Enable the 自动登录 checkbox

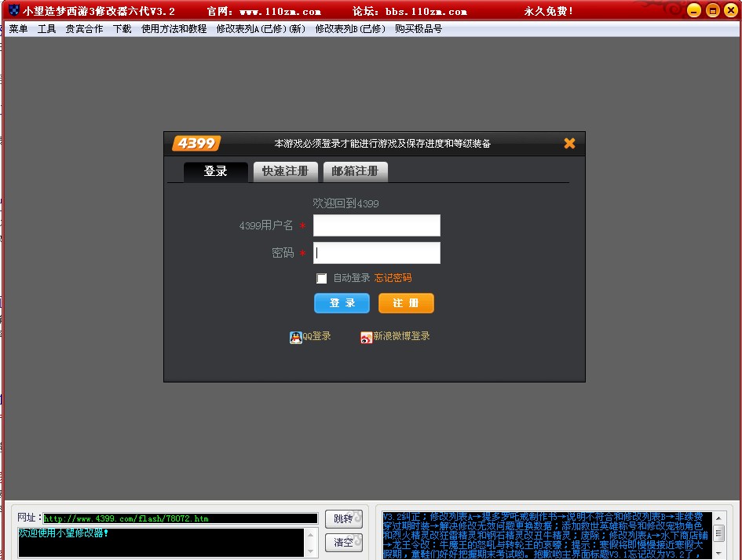click(322, 278)
